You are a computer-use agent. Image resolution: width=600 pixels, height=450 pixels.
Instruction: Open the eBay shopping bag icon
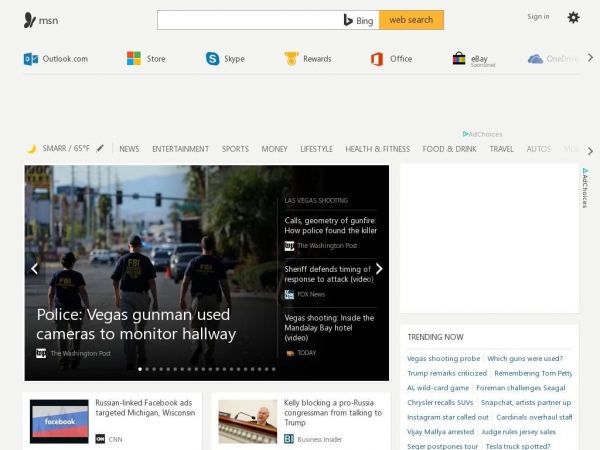click(x=459, y=58)
